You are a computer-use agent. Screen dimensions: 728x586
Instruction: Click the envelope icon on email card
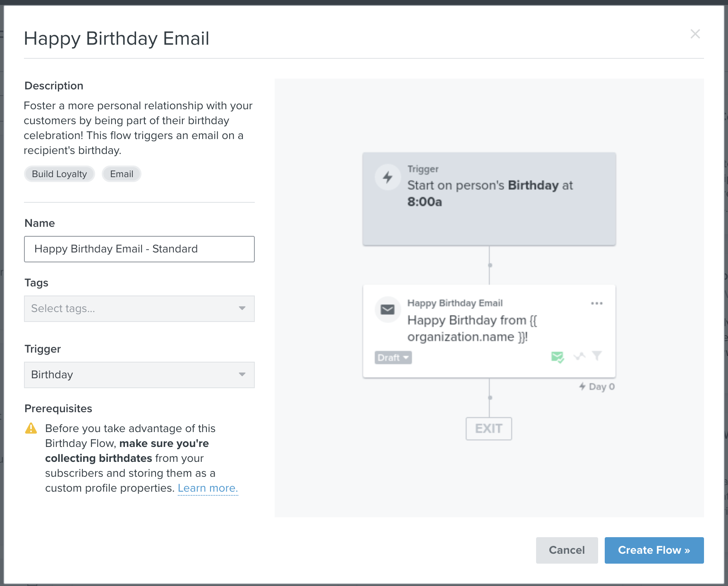point(388,310)
